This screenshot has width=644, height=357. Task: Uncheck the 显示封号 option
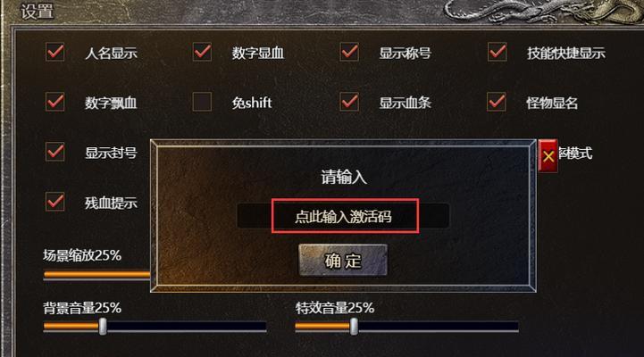tap(55, 152)
